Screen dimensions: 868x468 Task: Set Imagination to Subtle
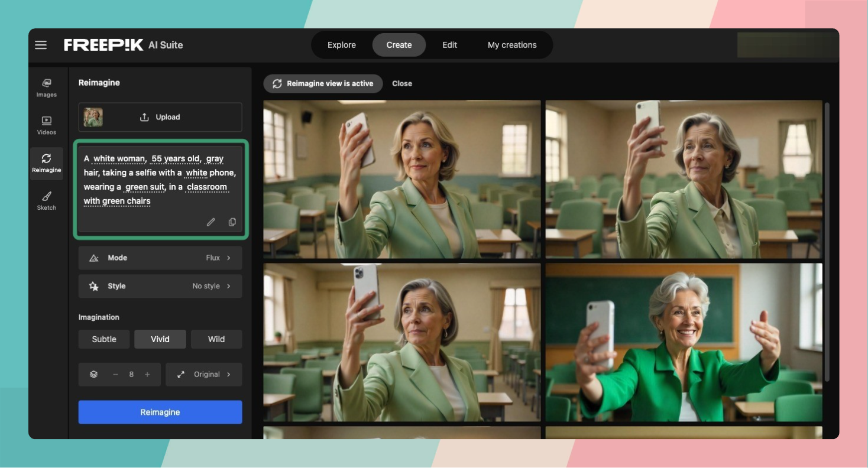(x=104, y=339)
